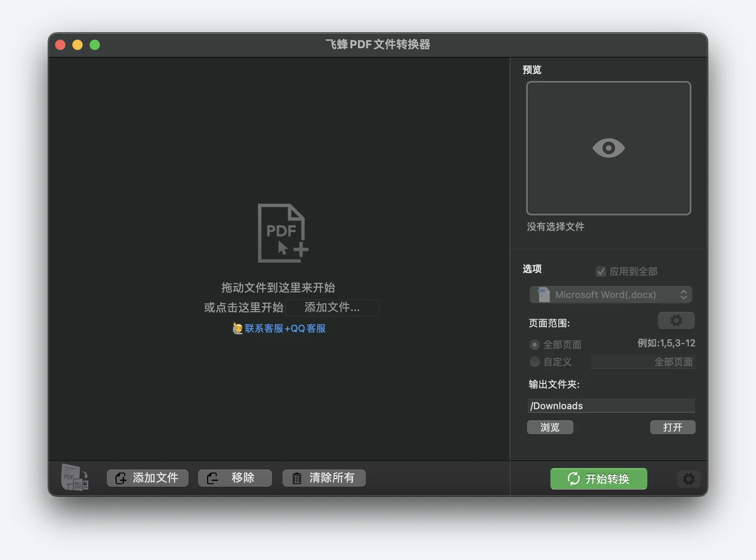Open the Microsoft Word(.docx) format dropdown
Screen dimensions: 756x560
pyautogui.click(x=610, y=295)
